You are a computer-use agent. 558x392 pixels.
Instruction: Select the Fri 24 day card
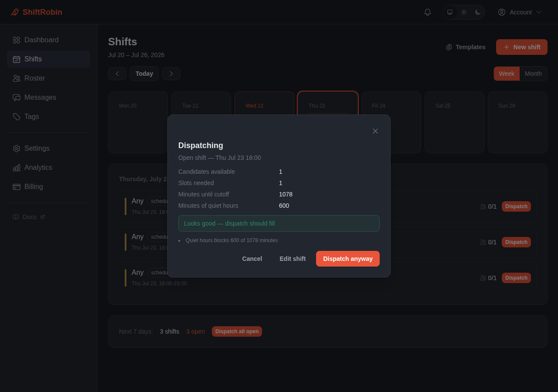point(391,122)
